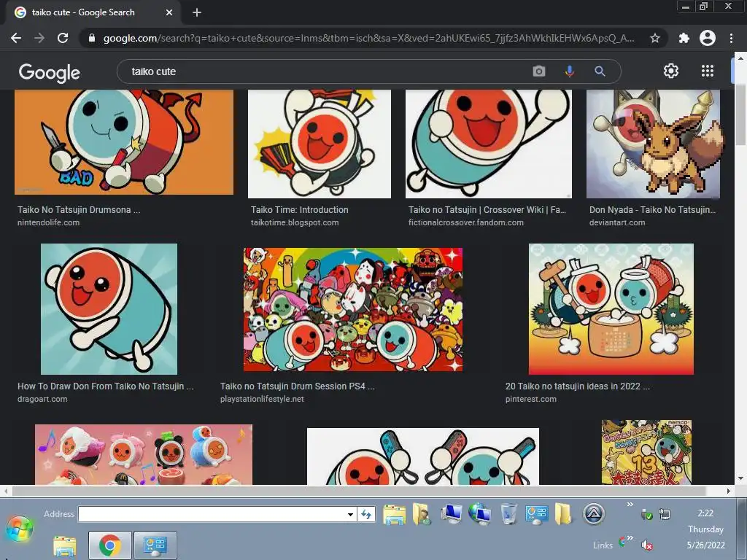
Task: Click the vertical scrollbar down arrow
Action: 740,478
